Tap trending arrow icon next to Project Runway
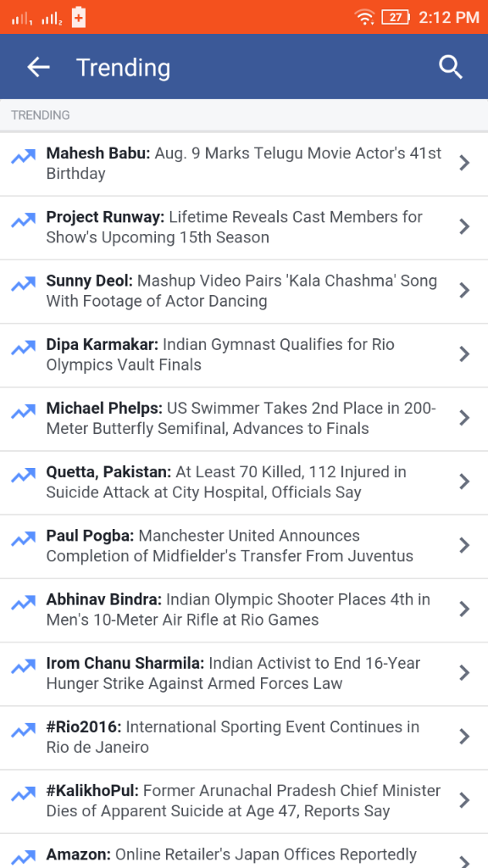This screenshot has height=868, width=488. pos(23,220)
